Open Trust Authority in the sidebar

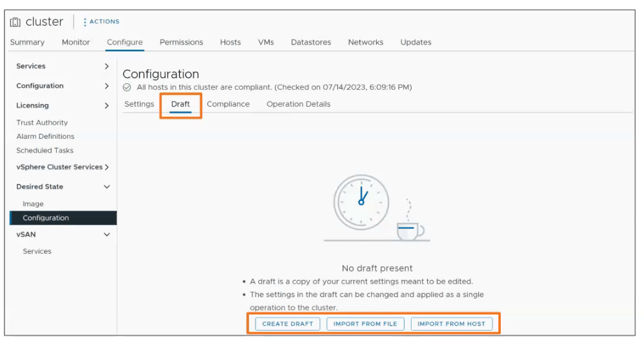point(42,123)
